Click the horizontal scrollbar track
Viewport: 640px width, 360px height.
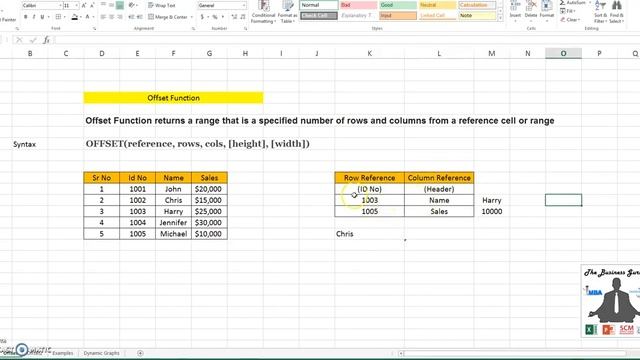pyautogui.click(x=514, y=353)
